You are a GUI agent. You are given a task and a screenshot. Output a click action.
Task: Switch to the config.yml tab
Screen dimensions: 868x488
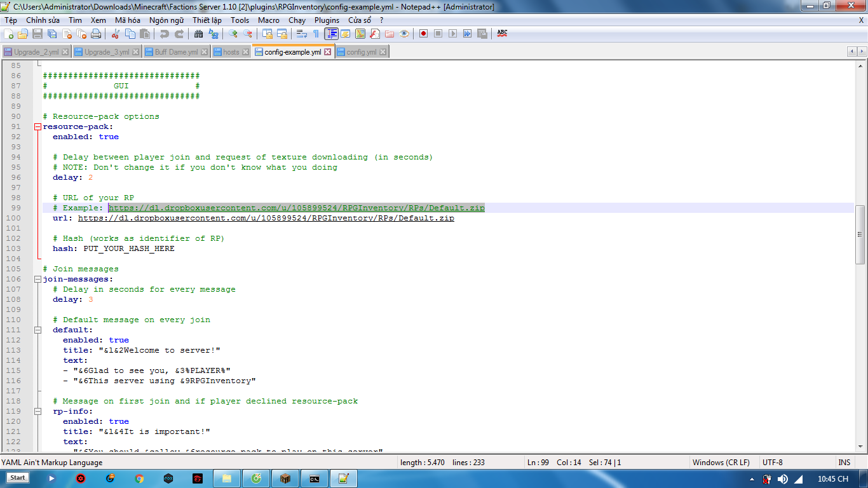tap(361, 52)
